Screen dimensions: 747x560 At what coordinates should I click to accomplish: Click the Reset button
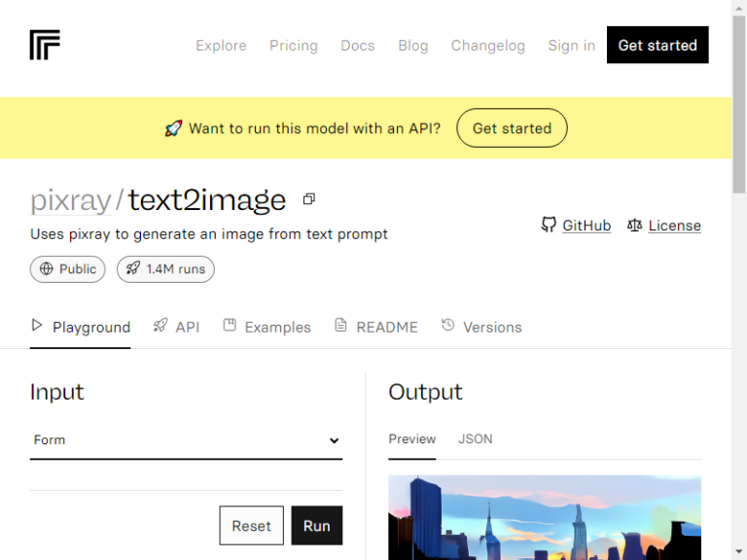252,525
